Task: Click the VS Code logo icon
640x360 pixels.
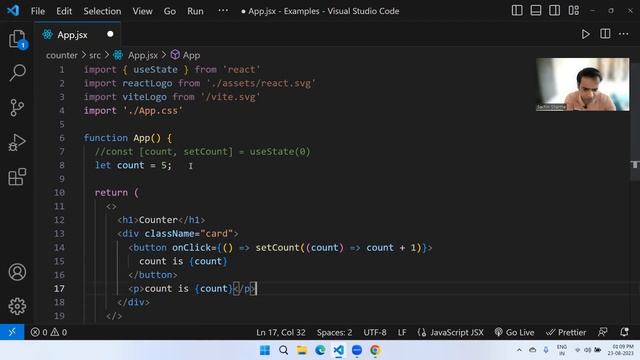Action: click(x=13, y=11)
